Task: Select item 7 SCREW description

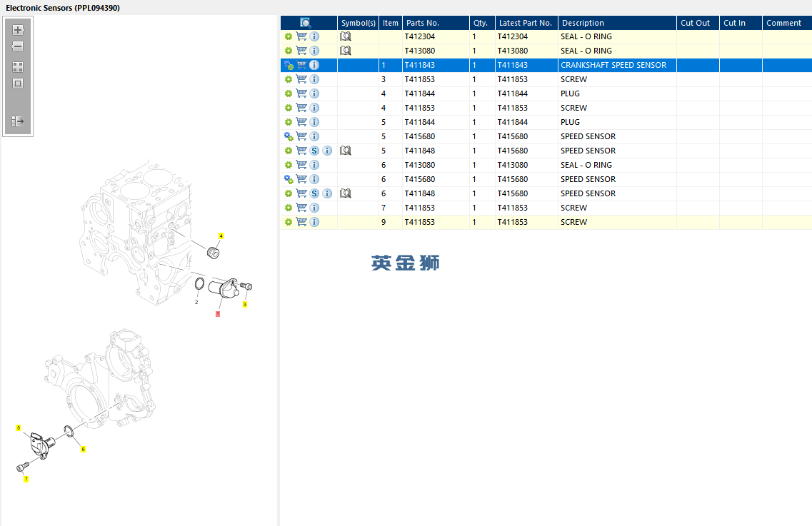Action: [573, 208]
